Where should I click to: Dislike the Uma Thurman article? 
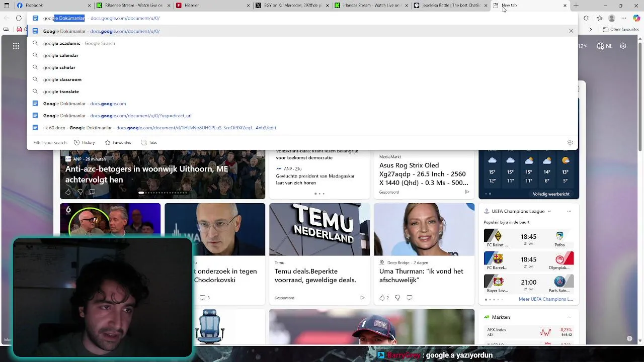pyautogui.click(x=397, y=298)
